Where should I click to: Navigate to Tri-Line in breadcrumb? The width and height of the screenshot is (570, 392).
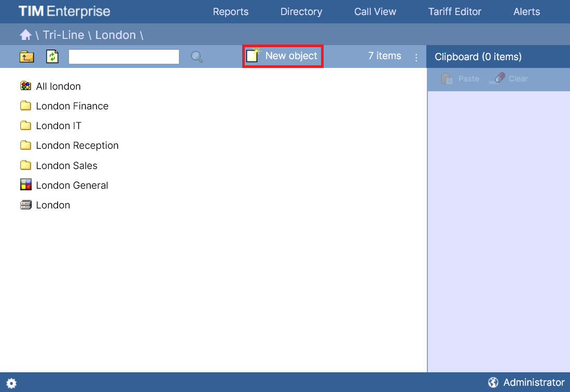coord(63,35)
